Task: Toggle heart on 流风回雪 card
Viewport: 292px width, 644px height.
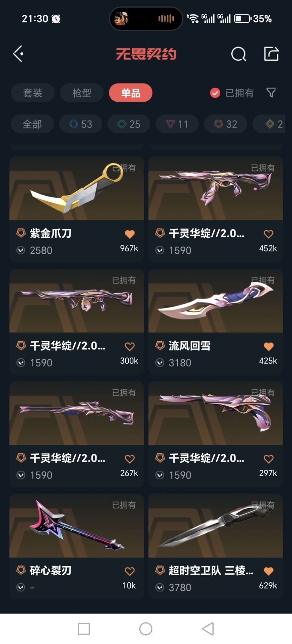Action: [x=269, y=346]
